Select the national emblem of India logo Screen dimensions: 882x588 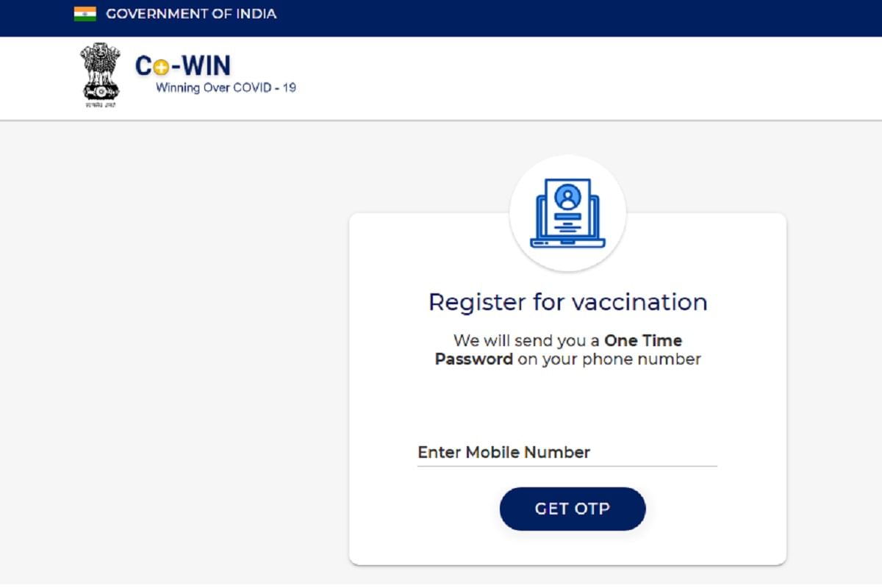[x=99, y=73]
